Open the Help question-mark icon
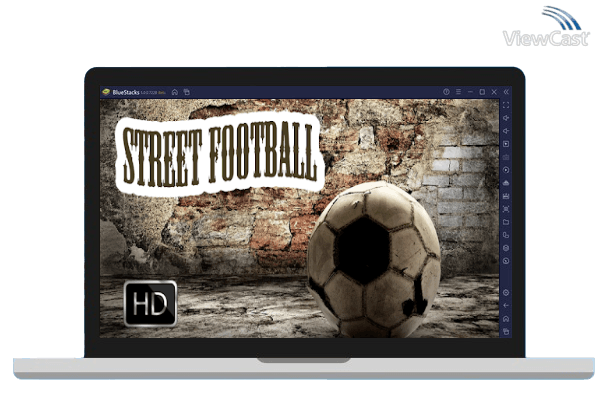 (x=446, y=92)
